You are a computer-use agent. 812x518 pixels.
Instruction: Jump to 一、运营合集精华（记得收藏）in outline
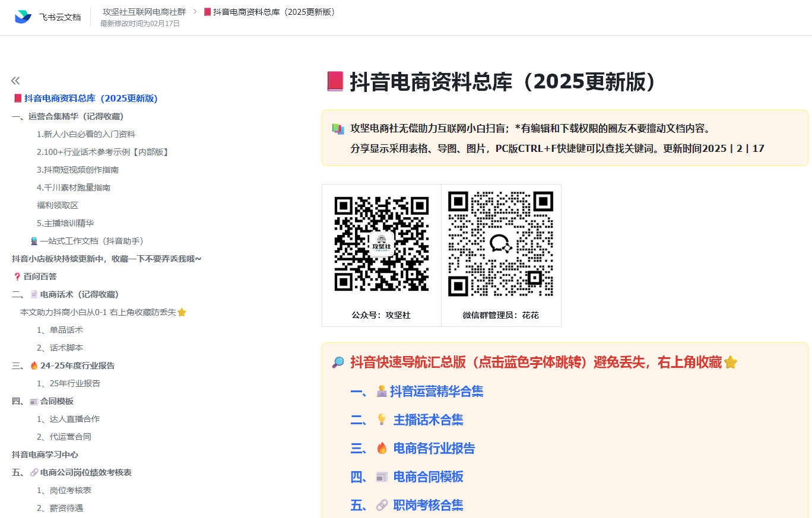[x=68, y=116]
